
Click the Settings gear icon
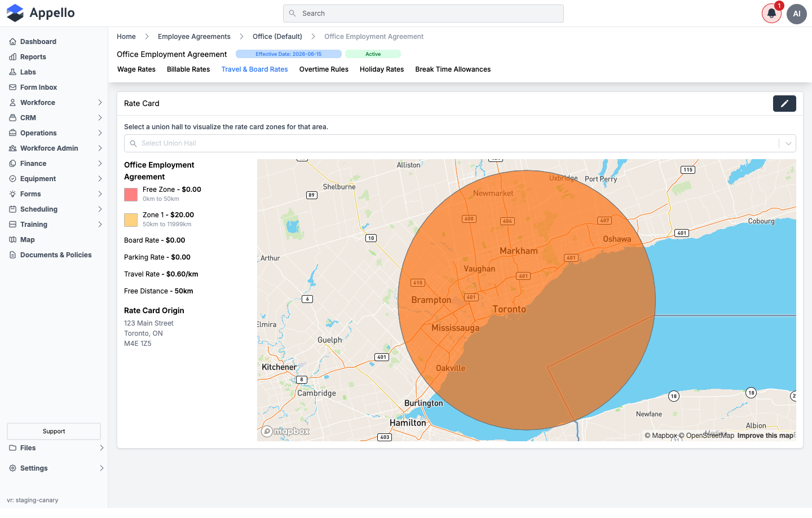click(x=12, y=468)
